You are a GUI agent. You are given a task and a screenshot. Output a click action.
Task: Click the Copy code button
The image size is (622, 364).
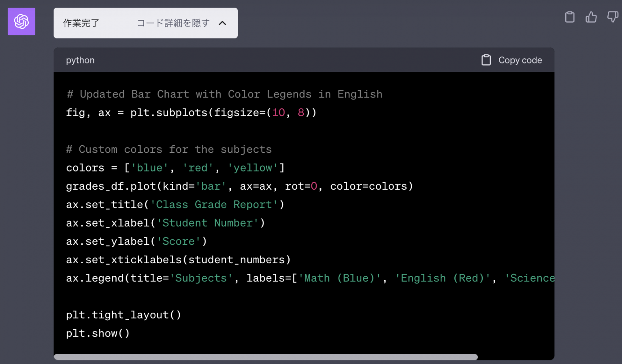[x=520, y=59]
